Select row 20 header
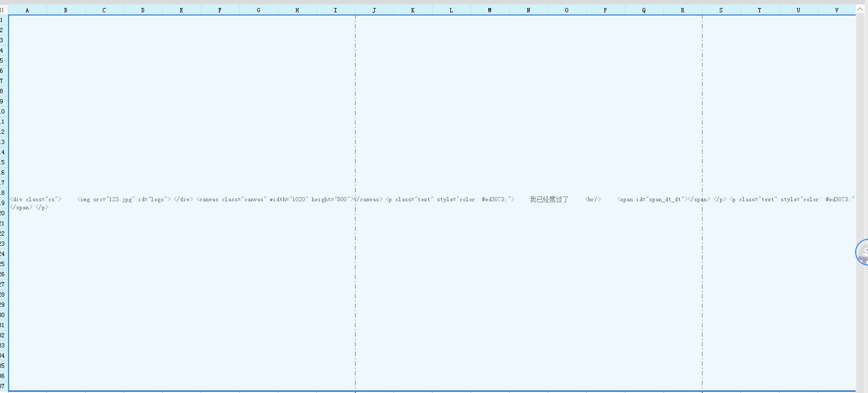This screenshot has width=868, height=393. coord(4,213)
